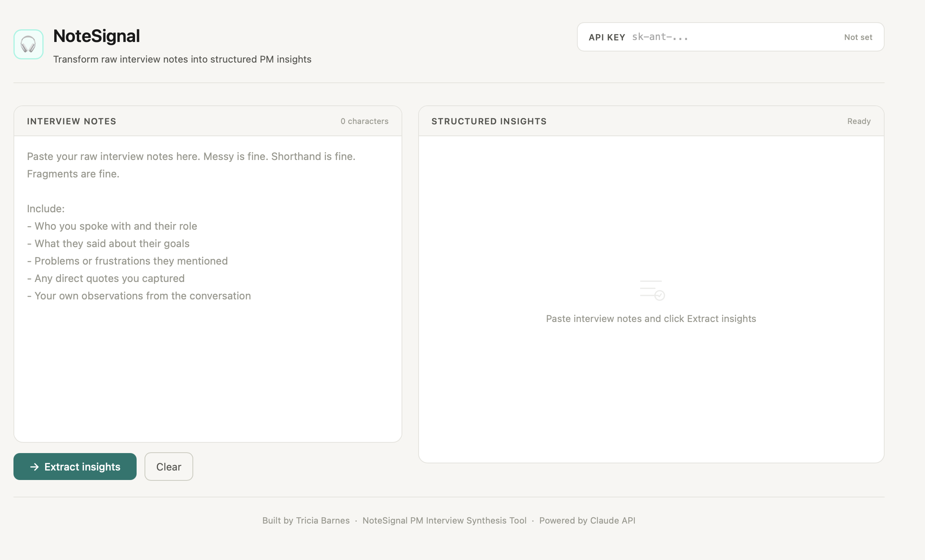Click the arrow icon in Extract insights
Viewport: 925px width, 560px height.
click(34, 467)
